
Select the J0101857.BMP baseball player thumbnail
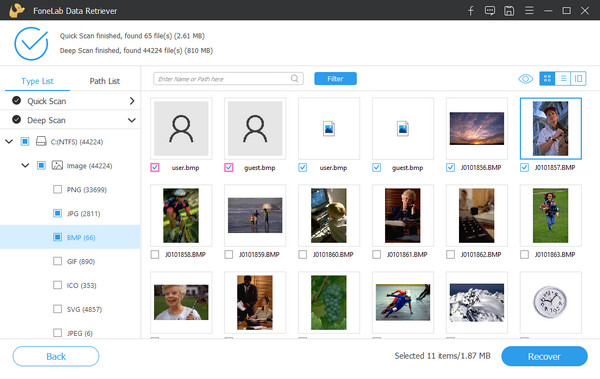(551, 128)
